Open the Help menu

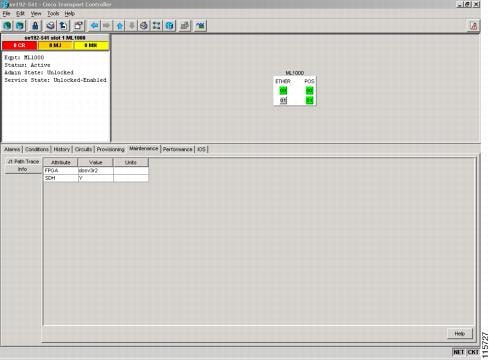coord(69,13)
